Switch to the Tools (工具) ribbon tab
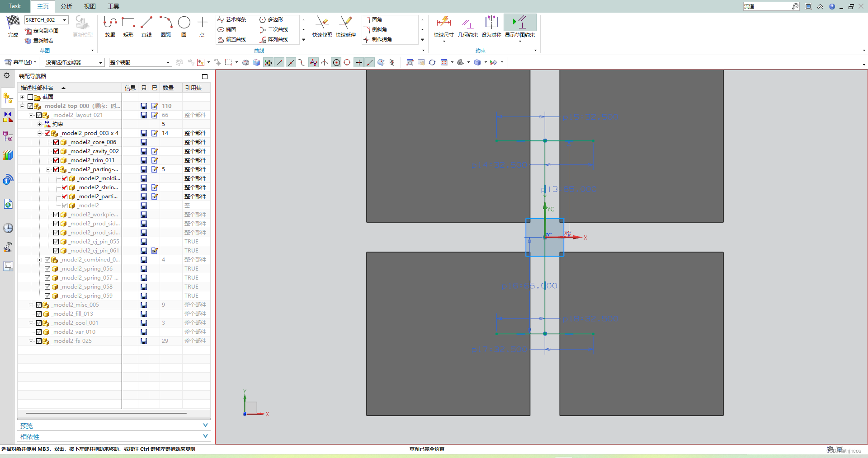This screenshot has height=458, width=868. tap(113, 6)
